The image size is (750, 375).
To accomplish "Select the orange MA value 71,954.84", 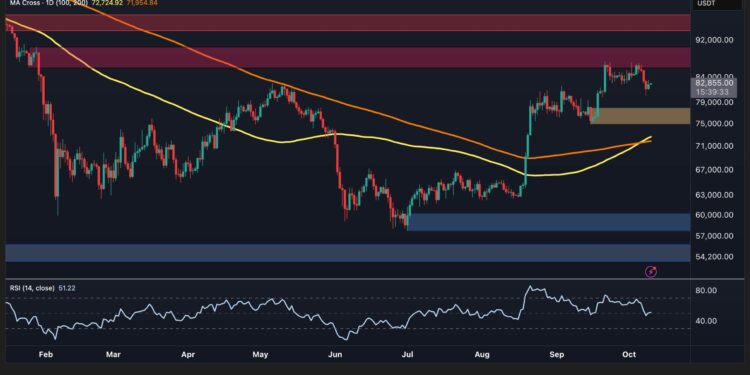I will [143, 3].
